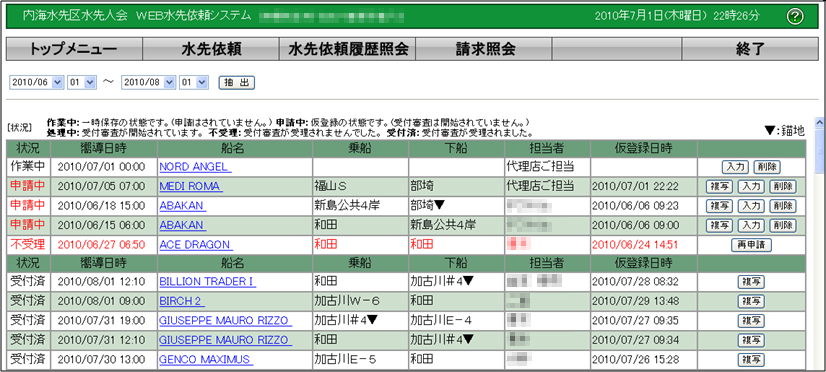This screenshot has width=826, height=372.
Task: Click 再申請 for ACE DRAGON
Action: (751, 245)
